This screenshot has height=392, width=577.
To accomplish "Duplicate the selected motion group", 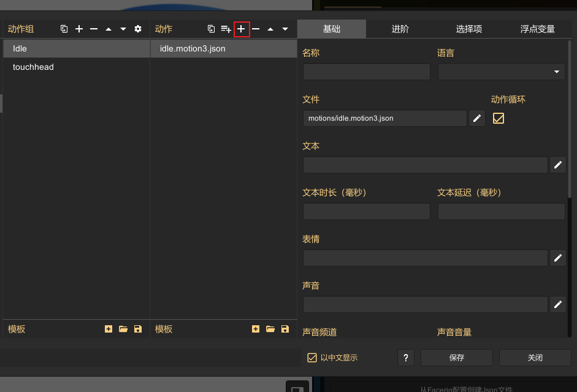I will (64, 29).
